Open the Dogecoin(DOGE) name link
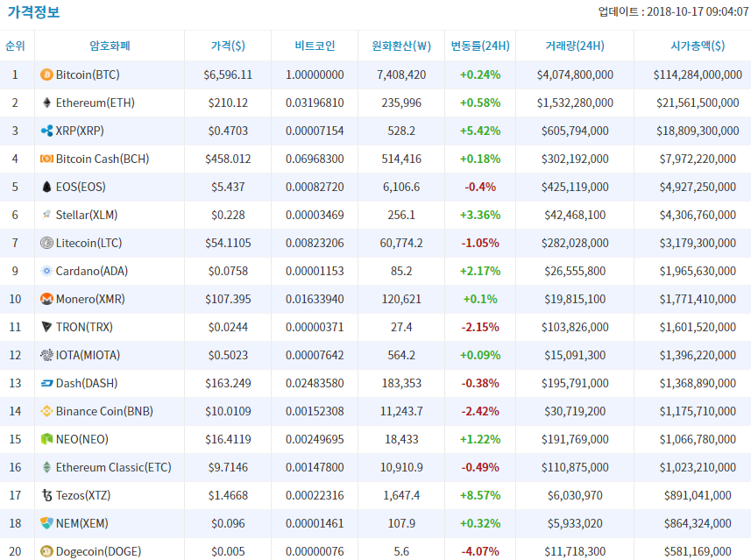 click(x=98, y=551)
